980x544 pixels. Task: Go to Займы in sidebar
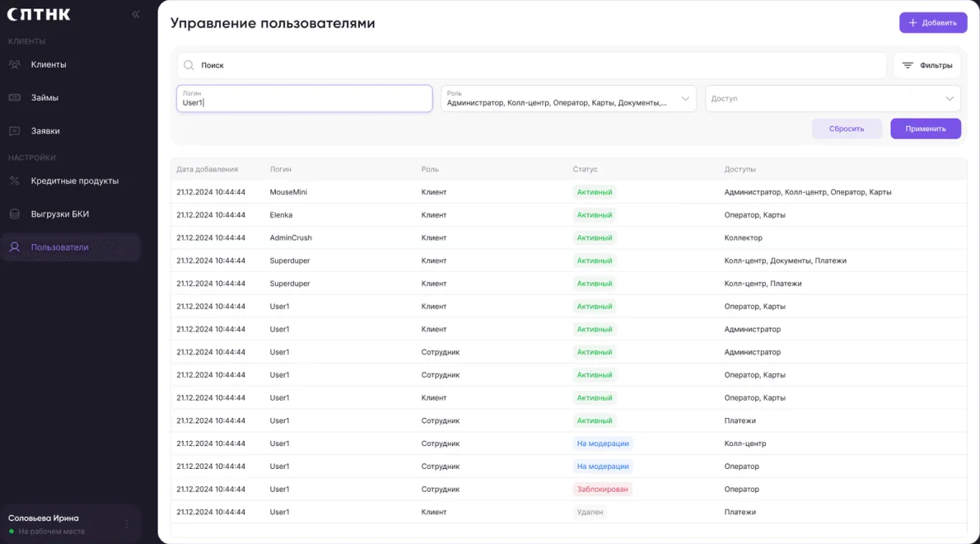[x=71, y=97]
